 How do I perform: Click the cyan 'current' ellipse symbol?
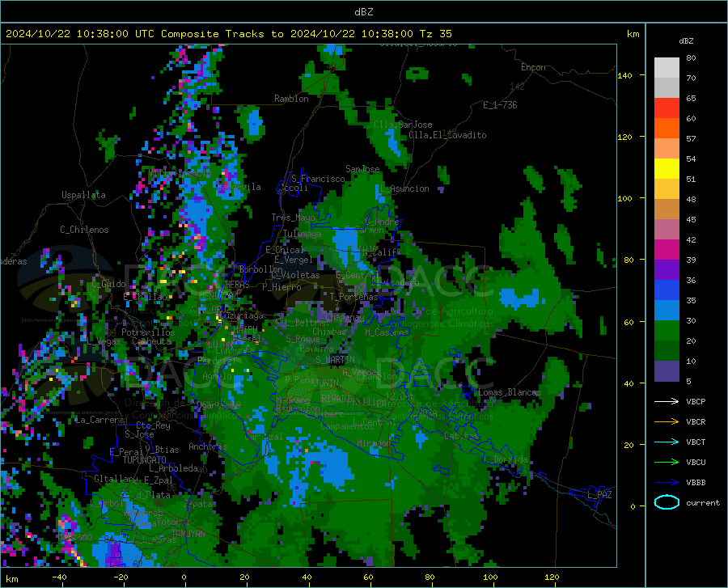click(667, 502)
